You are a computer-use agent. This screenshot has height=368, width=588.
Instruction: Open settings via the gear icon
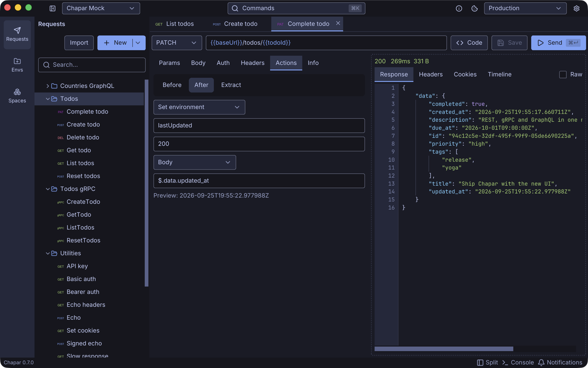click(x=577, y=8)
